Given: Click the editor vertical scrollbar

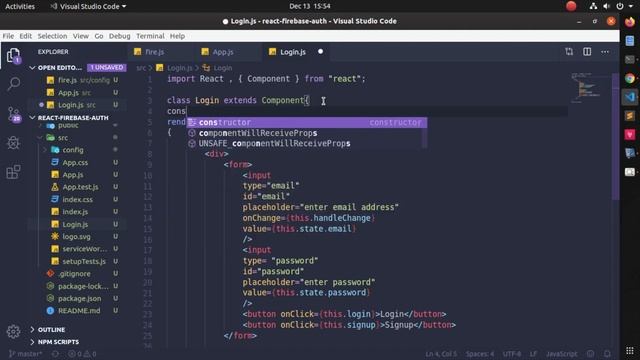Looking at the screenshot, I should [616, 137].
